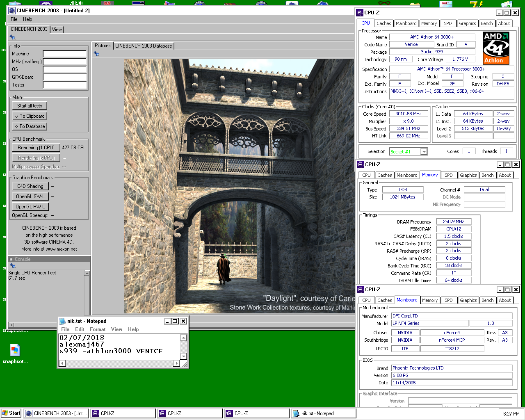Run the C4D Shading benchmark
Image resolution: width=525 pixels, height=420 pixels.
[x=30, y=186]
